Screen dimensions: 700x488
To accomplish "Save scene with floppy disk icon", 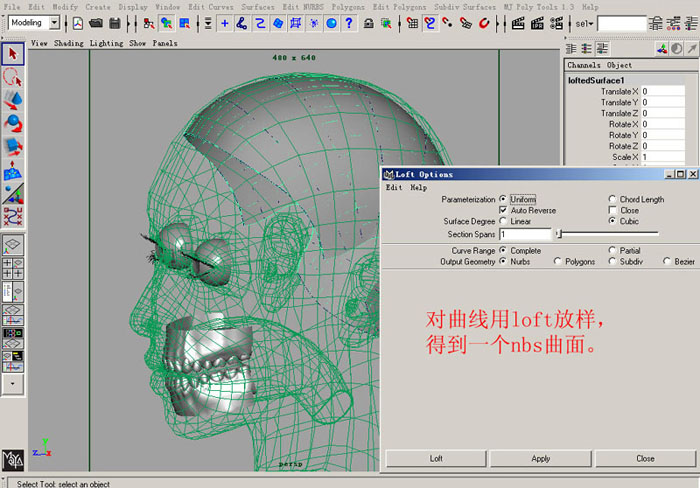I will coord(115,23).
